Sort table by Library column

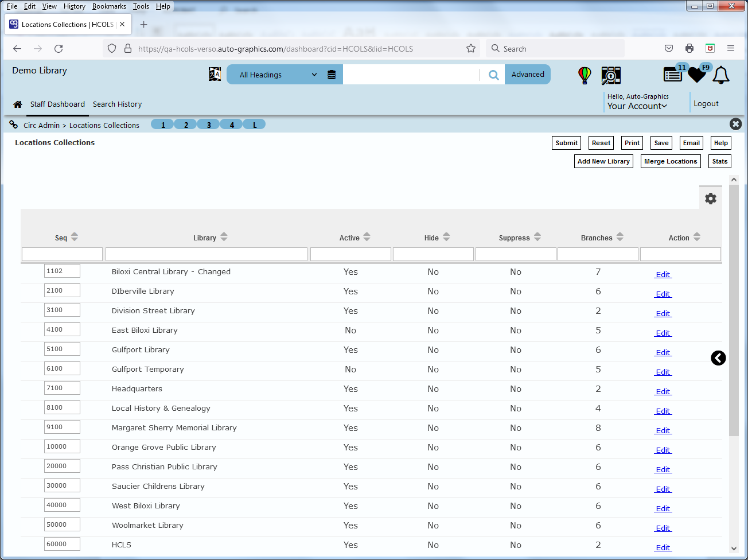224,238
